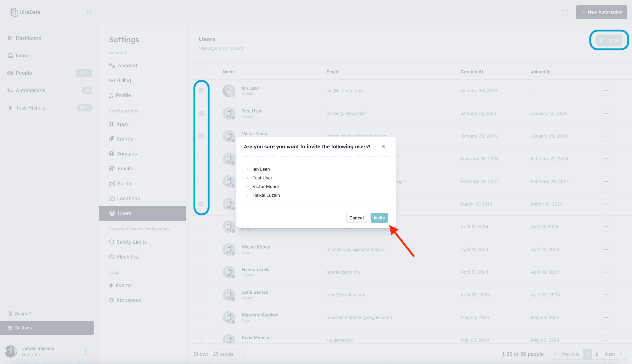The image size is (632, 364).
Task: Confirm Invite in the dialog
Action: [x=379, y=218]
